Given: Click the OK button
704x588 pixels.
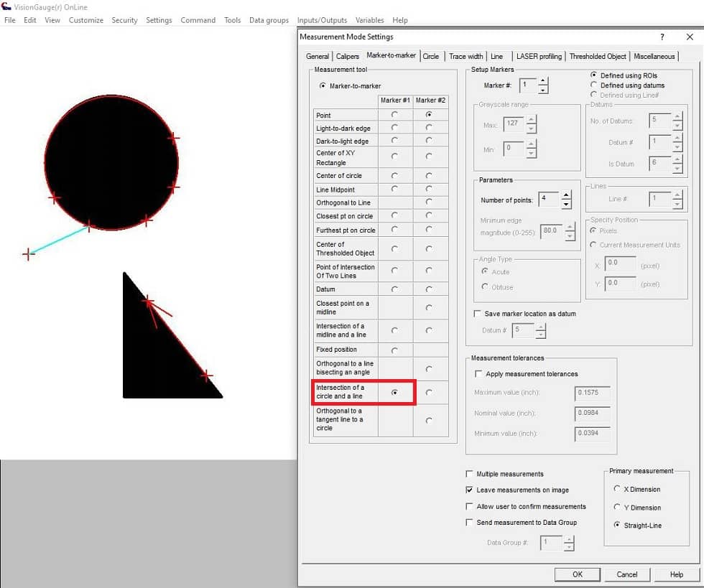Looking at the screenshot, I should coord(578,574).
